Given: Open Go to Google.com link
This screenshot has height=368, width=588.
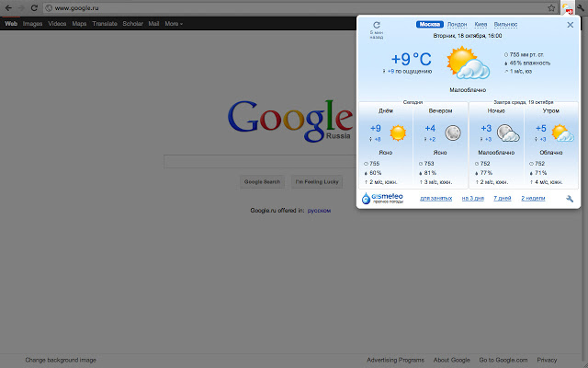Looking at the screenshot, I should pos(503,360).
